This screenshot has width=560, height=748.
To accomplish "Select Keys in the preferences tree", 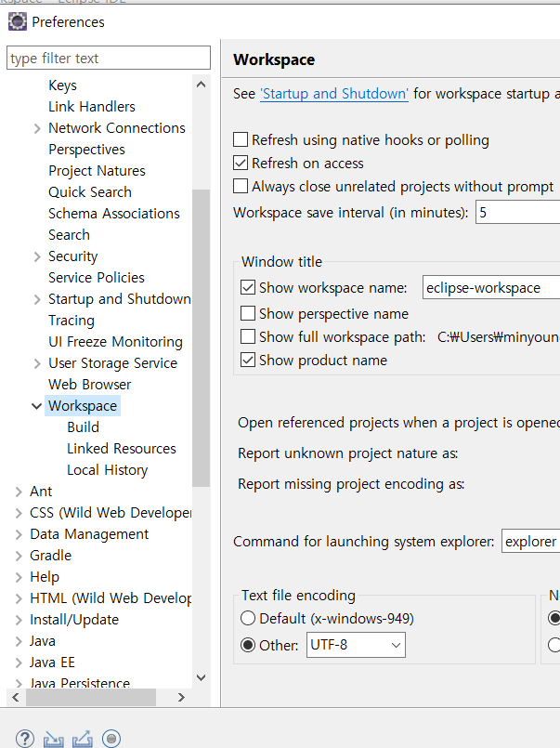I will pyautogui.click(x=62, y=85).
